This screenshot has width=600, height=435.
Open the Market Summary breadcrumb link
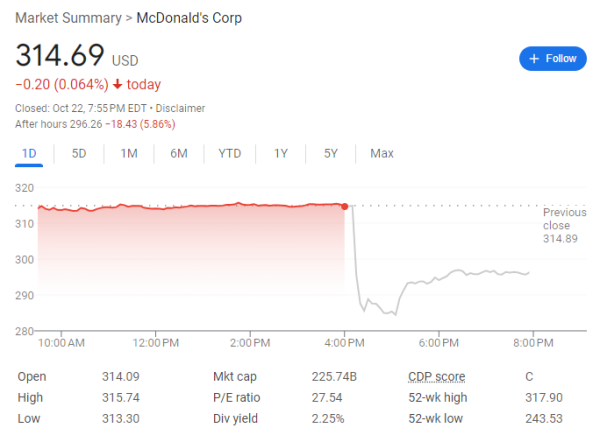(x=68, y=18)
